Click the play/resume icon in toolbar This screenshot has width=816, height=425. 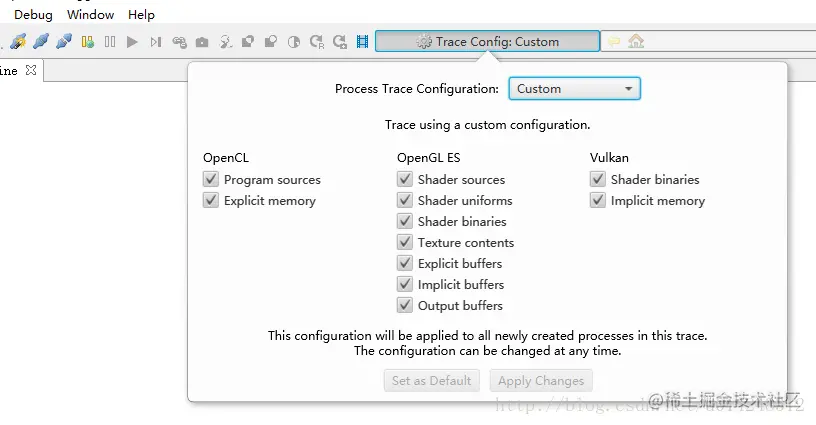(x=132, y=42)
